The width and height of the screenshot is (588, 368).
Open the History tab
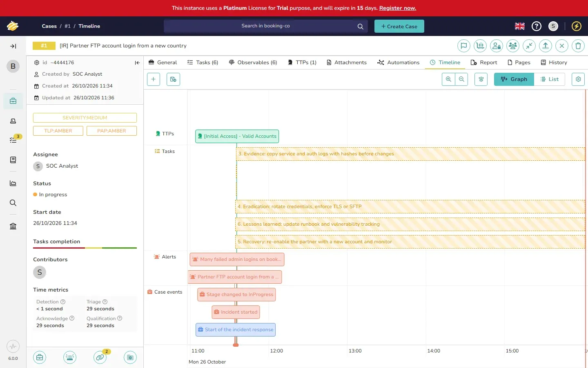coord(554,63)
